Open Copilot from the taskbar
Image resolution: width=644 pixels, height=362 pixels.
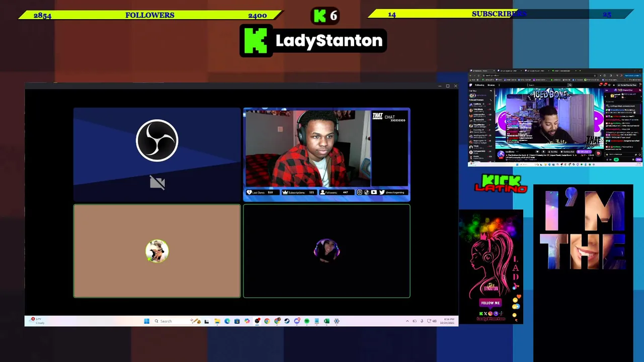247,321
